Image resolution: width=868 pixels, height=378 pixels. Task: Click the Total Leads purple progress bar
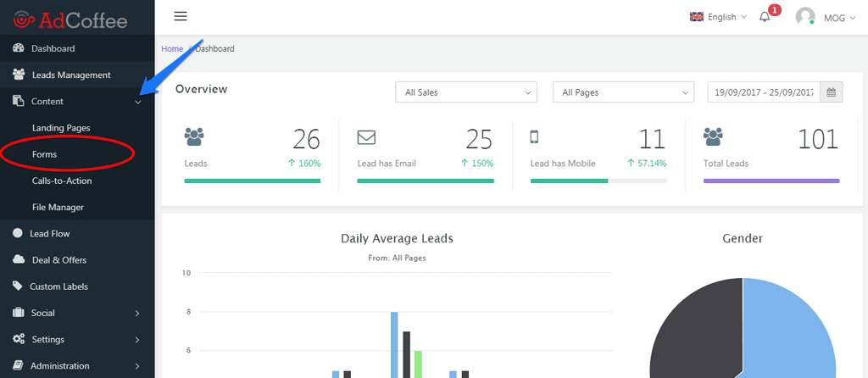click(x=771, y=181)
